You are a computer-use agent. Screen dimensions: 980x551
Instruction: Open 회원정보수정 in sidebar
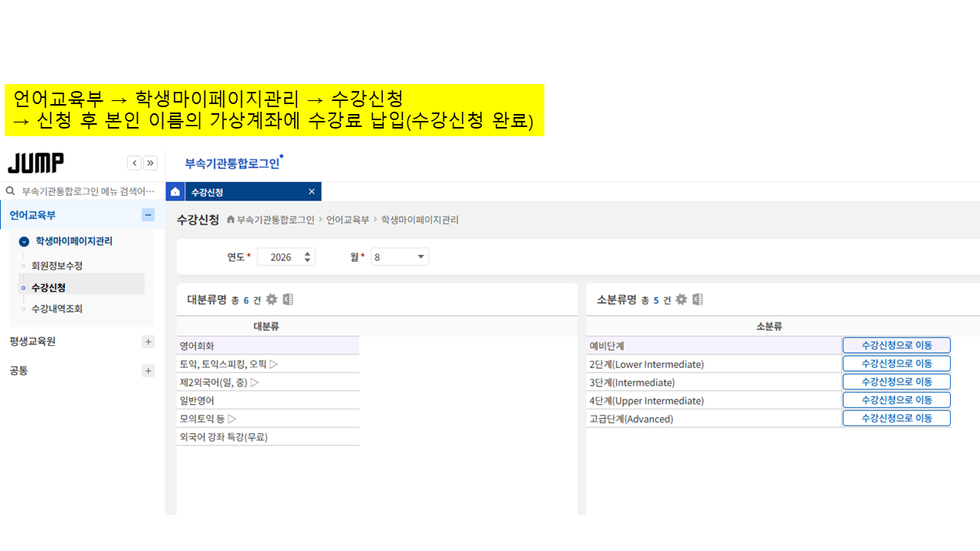(57, 266)
